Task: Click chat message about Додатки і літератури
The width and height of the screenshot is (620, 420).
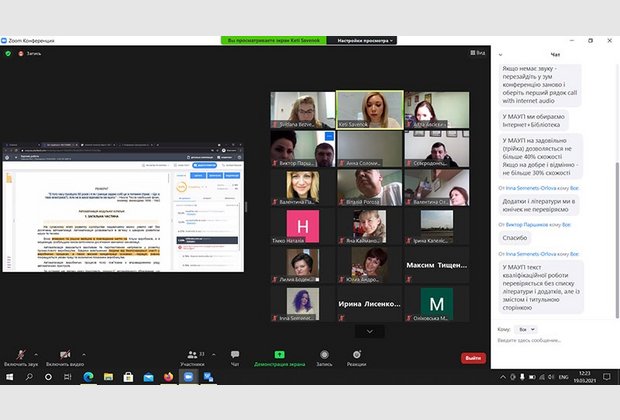Action: (x=539, y=205)
